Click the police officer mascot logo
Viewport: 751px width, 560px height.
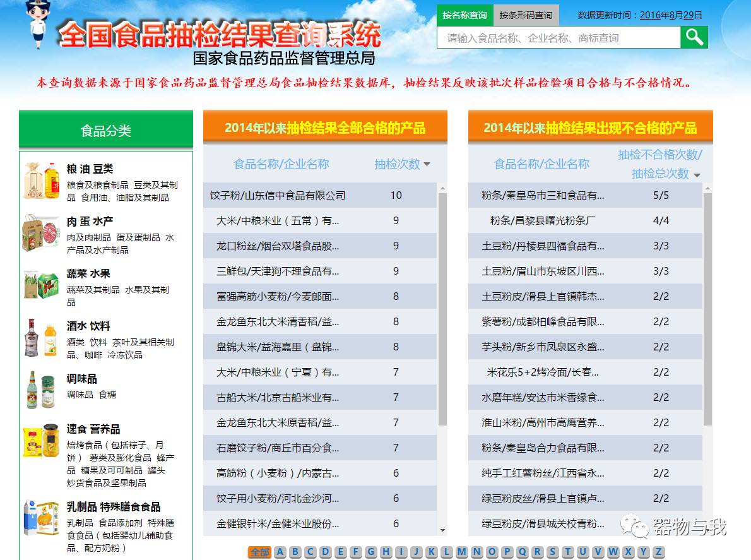(37, 24)
